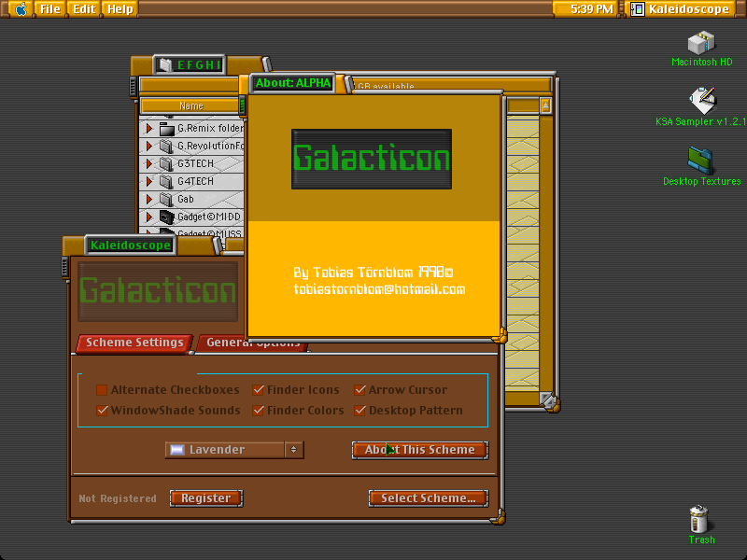
Task: Click the About This Scheme button
Action: pos(420,450)
